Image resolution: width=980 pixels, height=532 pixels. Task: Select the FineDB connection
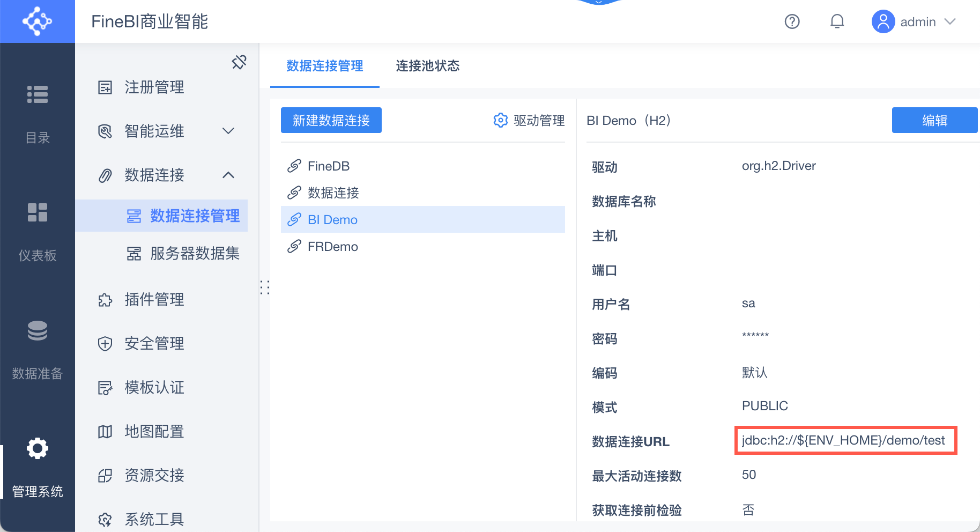click(328, 166)
